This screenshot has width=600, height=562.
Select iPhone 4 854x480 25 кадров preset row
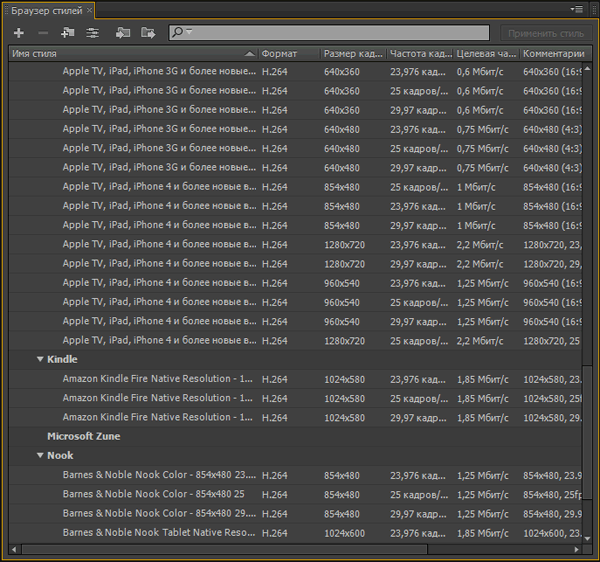(295, 187)
